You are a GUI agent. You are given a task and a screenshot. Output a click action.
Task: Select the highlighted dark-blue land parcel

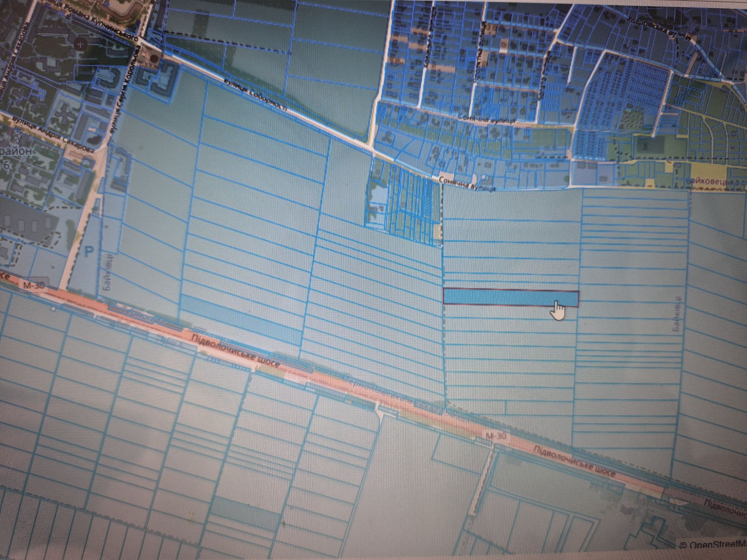coord(511,297)
